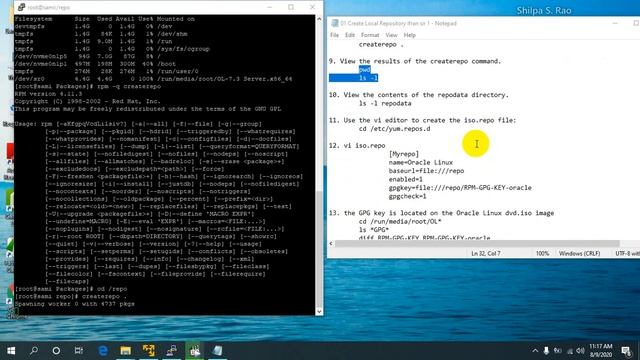
Task: Click the PuTTY scrollbar up arrow
Action: pos(319,19)
